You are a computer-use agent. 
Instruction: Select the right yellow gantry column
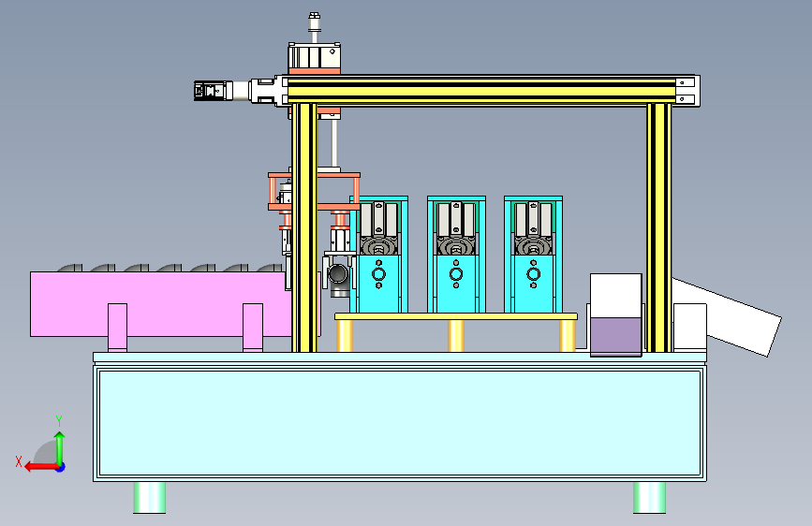point(658,227)
